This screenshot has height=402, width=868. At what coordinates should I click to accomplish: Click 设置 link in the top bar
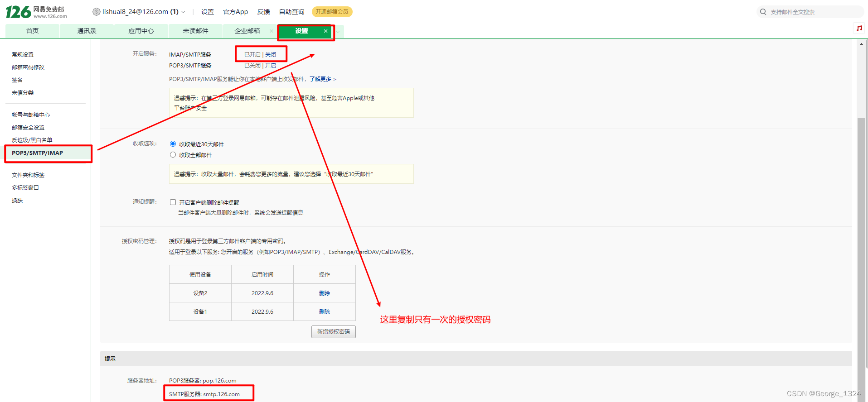208,12
